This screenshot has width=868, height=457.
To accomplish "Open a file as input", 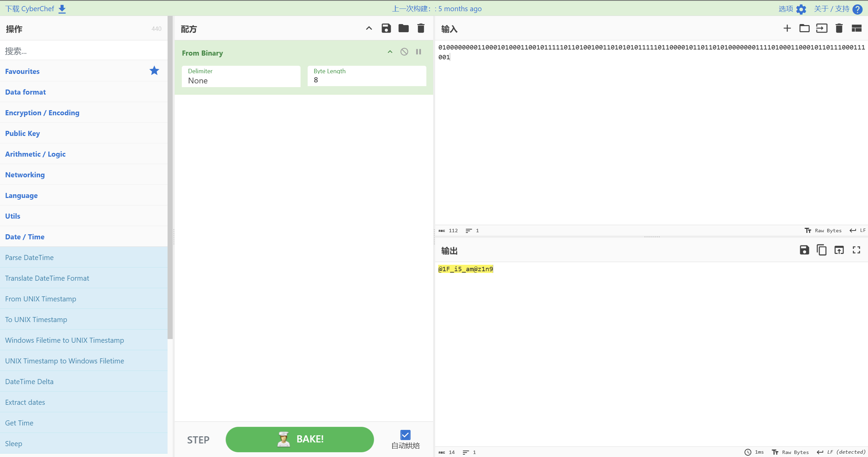I will click(x=804, y=28).
